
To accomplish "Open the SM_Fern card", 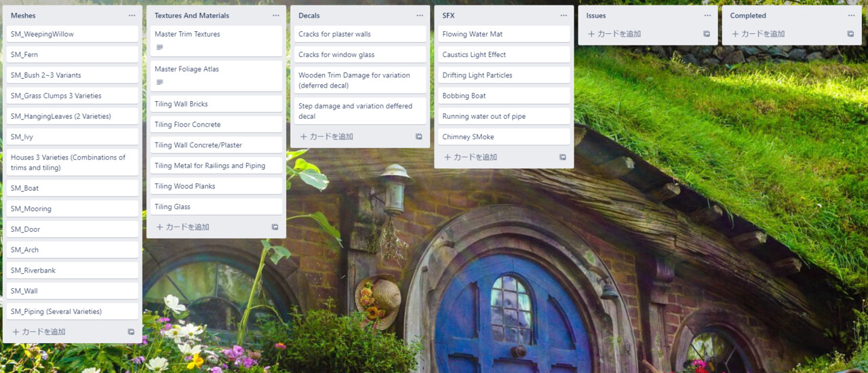I will [73, 55].
